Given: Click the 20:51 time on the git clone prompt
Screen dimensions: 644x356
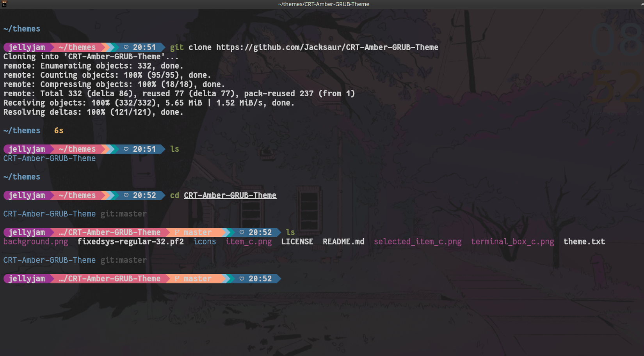Looking at the screenshot, I should (144, 48).
